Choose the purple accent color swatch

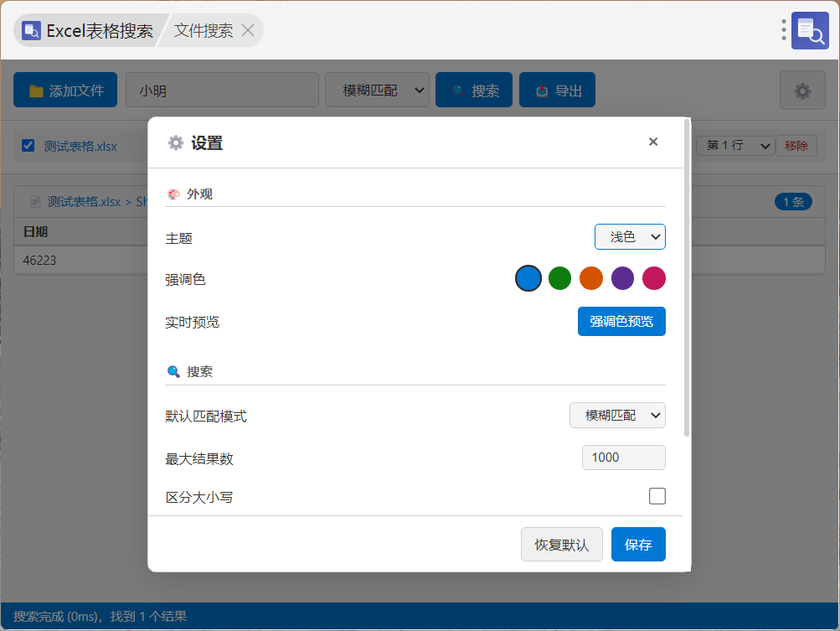(x=622, y=278)
